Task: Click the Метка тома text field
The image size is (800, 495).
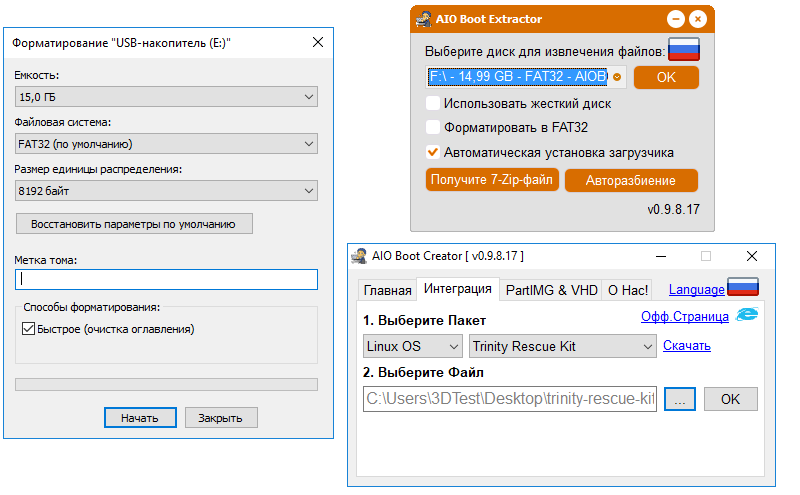Action: pos(166,280)
